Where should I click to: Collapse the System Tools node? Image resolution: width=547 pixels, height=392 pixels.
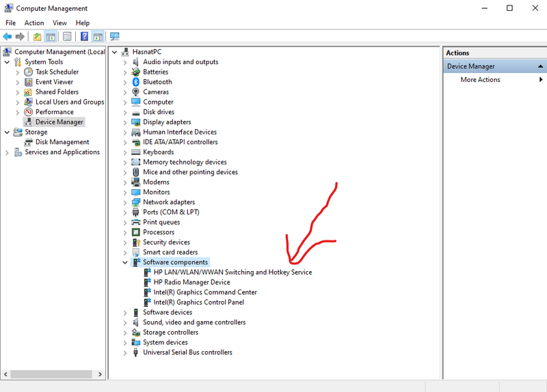pos(7,62)
